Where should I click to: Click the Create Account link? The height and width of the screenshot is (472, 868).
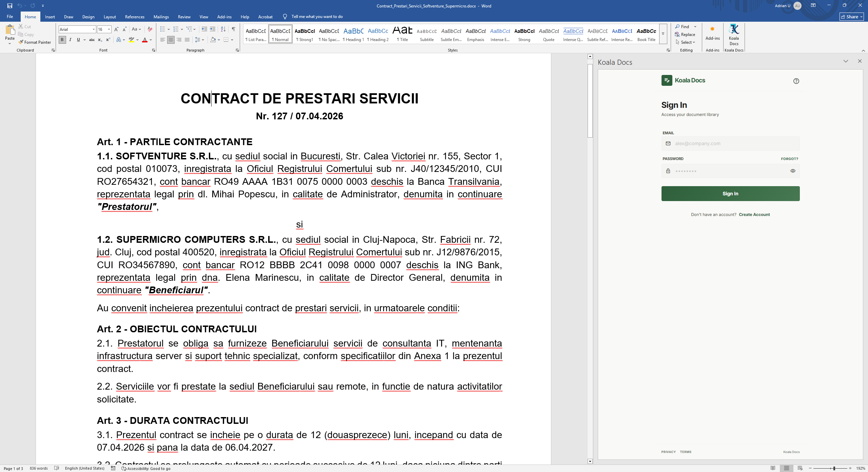(x=754, y=214)
